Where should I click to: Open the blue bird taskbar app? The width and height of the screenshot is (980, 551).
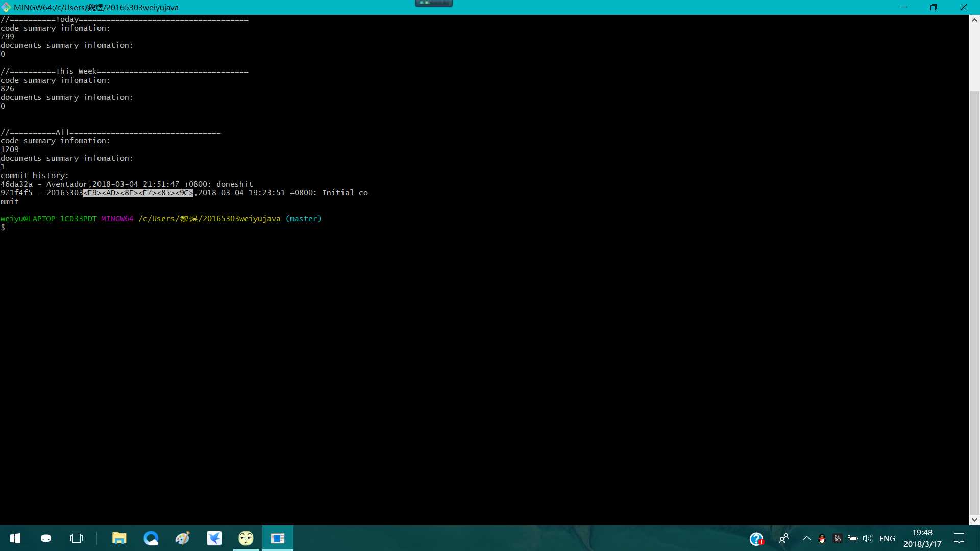click(214, 538)
